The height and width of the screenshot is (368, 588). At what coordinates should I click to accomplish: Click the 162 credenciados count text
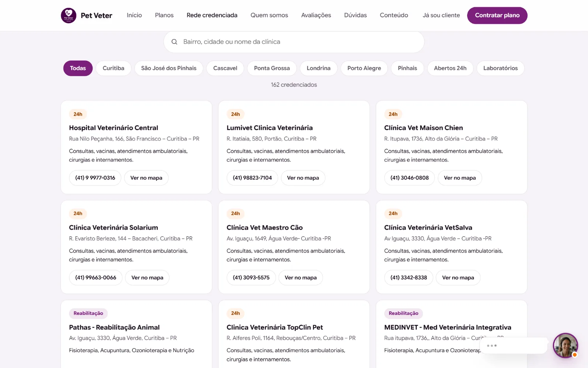pos(294,85)
